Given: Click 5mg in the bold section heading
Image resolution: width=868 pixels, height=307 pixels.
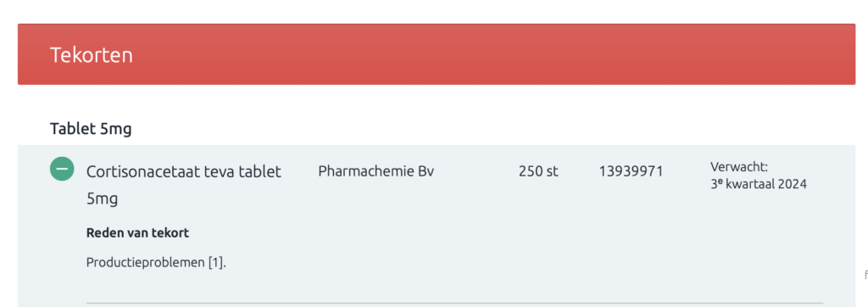Looking at the screenshot, I should pyautogui.click(x=115, y=130).
